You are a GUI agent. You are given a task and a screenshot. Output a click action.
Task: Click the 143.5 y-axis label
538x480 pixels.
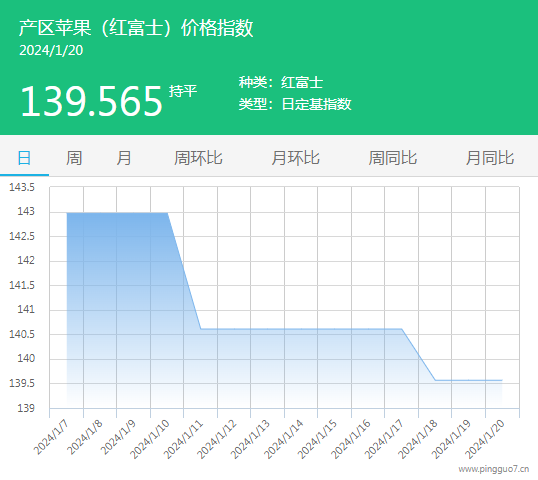(22, 187)
